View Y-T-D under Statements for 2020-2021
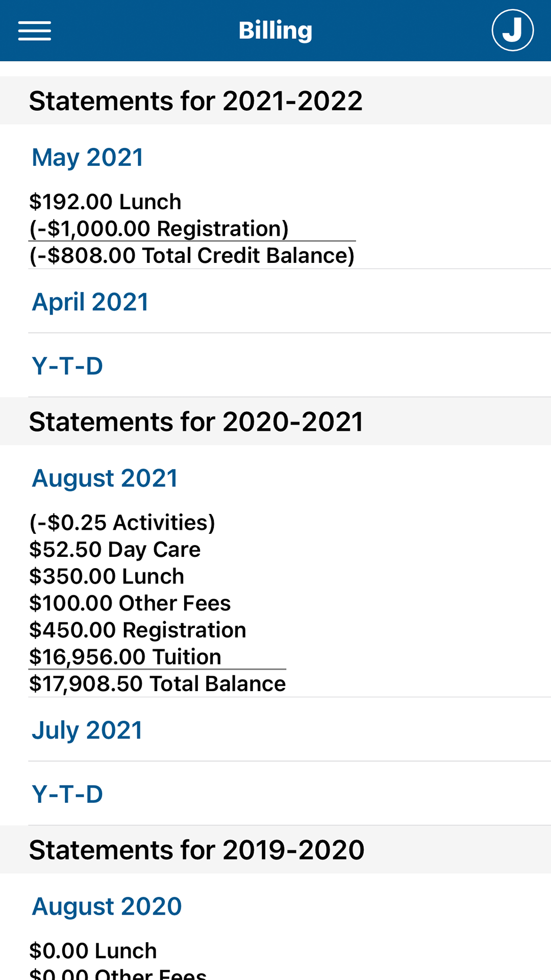 point(67,794)
